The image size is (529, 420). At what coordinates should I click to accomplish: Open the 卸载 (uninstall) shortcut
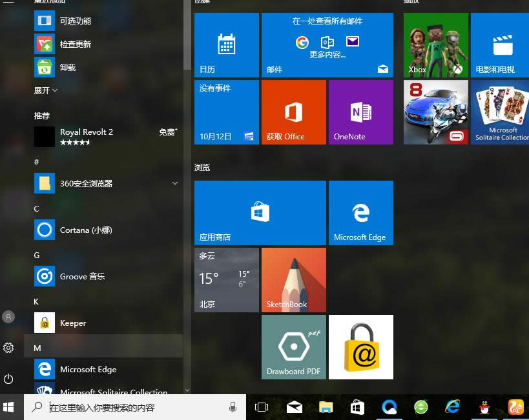tap(67, 67)
